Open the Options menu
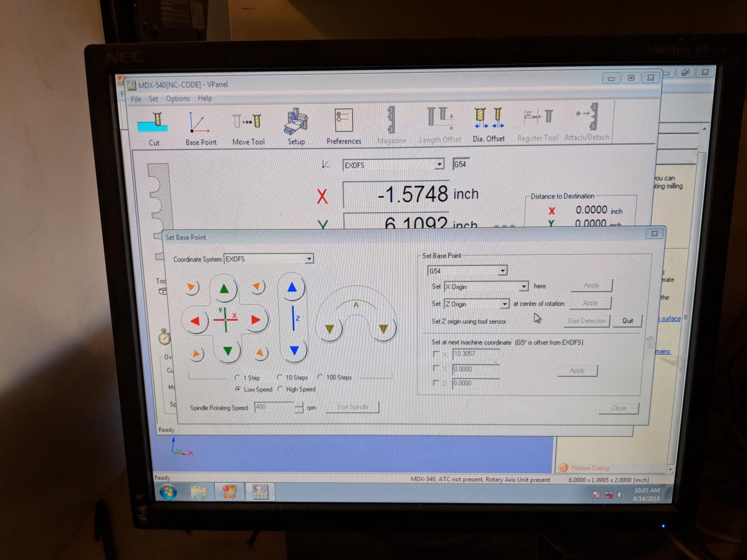This screenshot has width=747, height=560. (x=178, y=98)
